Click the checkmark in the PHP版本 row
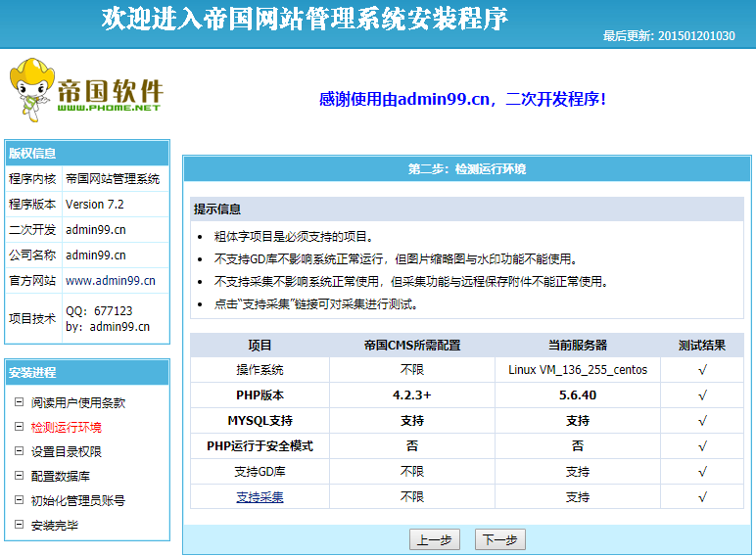The width and height of the screenshot is (756, 557). tap(702, 395)
